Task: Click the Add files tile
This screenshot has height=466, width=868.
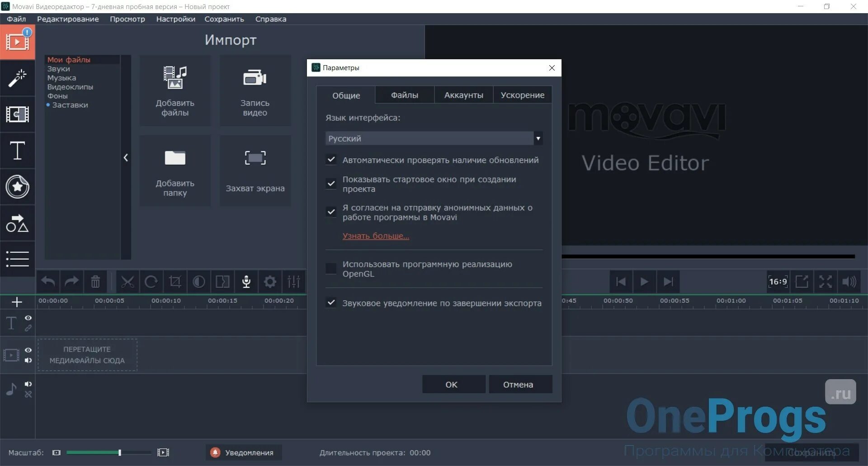Action: [175, 90]
